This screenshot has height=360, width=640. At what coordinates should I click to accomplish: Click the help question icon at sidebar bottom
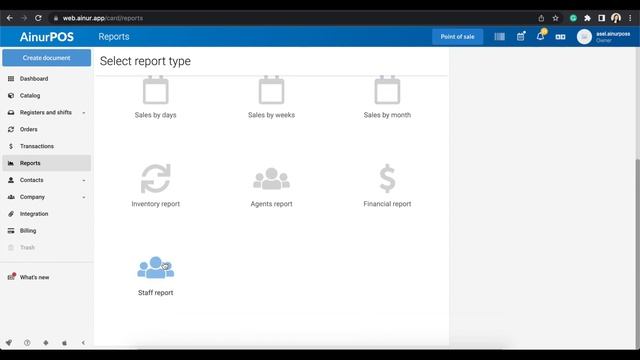(x=27, y=343)
